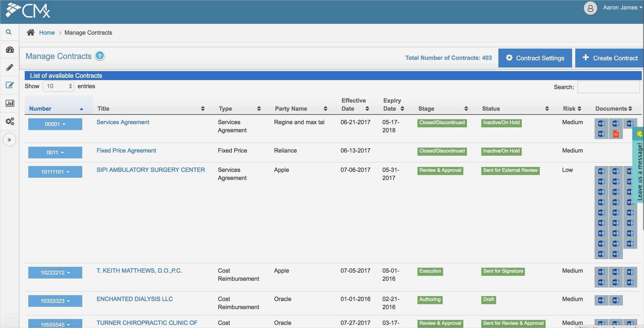The image size is (644, 328).
Task: Toggle Stage column sorting order
Action: pyautogui.click(x=466, y=108)
